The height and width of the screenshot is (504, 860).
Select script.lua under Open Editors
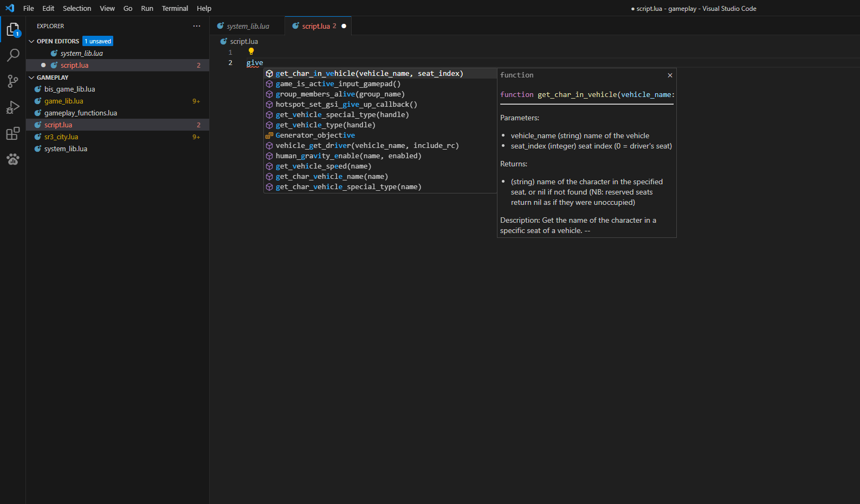118,65
